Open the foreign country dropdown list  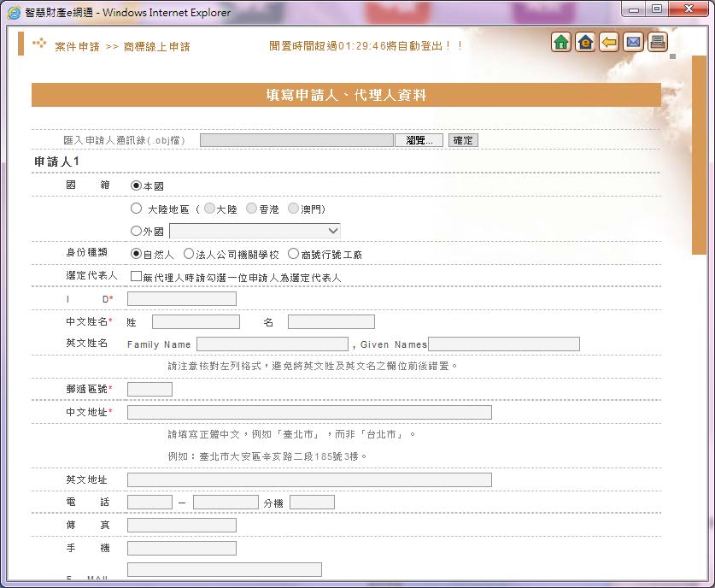(x=255, y=231)
